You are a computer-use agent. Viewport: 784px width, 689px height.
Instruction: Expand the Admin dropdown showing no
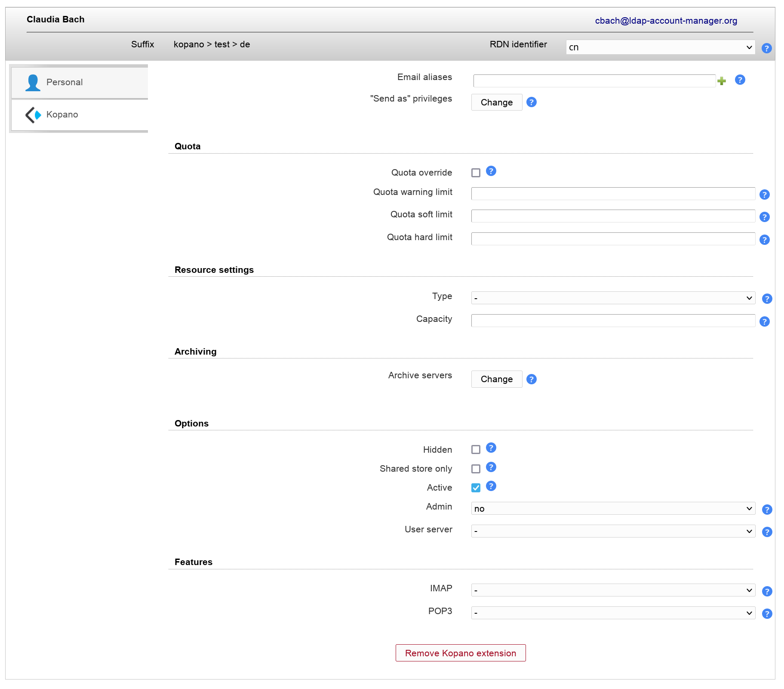coord(613,509)
